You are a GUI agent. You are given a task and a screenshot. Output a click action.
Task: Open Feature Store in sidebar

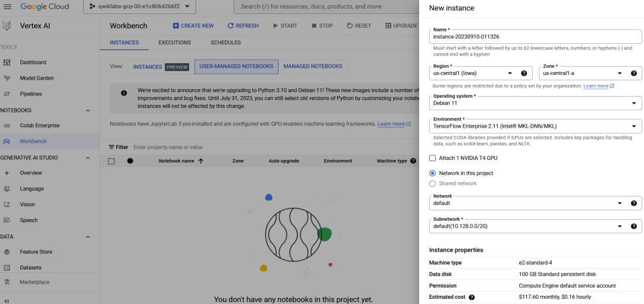[36, 252]
